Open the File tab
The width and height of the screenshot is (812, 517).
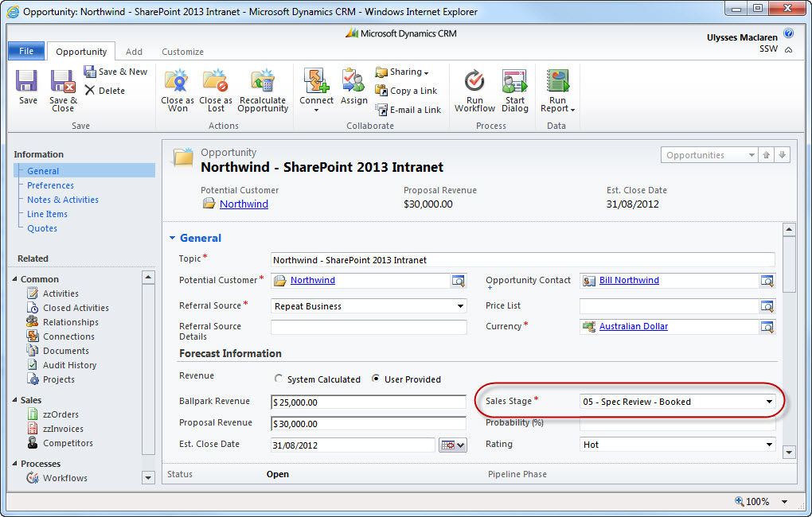(x=26, y=51)
